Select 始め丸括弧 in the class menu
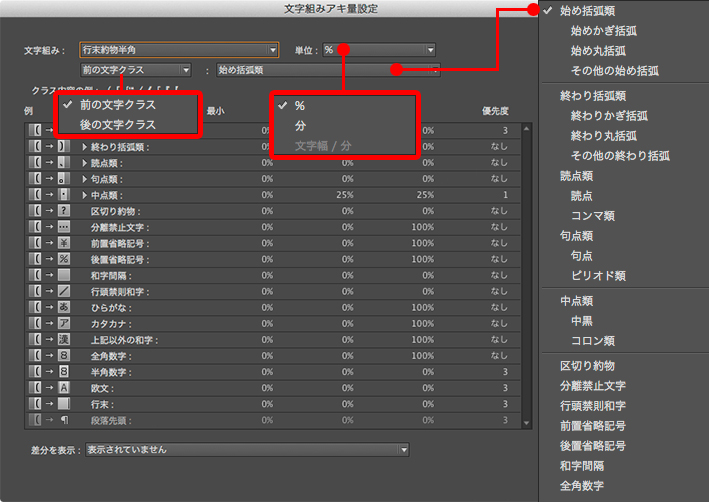This screenshot has height=502, width=709. (x=598, y=51)
